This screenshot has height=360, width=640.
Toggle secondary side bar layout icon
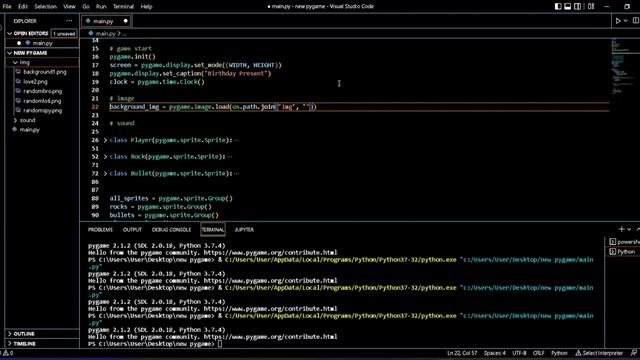click(x=578, y=7)
